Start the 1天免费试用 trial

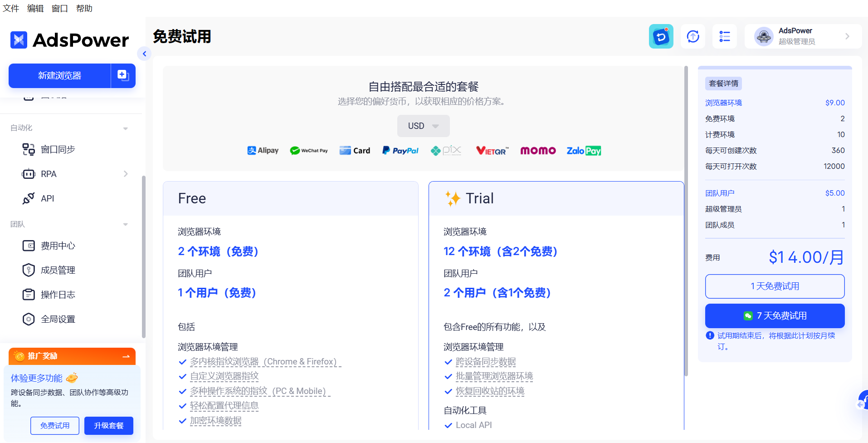pyautogui.click(x=774, y=286)
